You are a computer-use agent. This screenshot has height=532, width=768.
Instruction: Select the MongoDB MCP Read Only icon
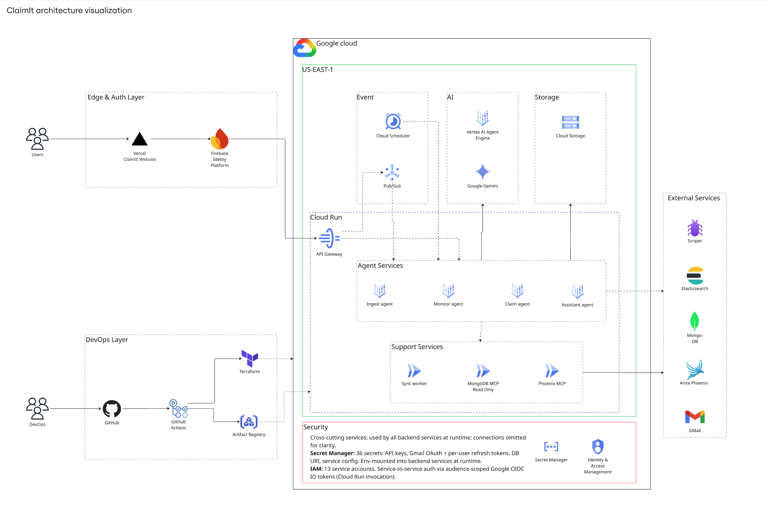[483, 371]
